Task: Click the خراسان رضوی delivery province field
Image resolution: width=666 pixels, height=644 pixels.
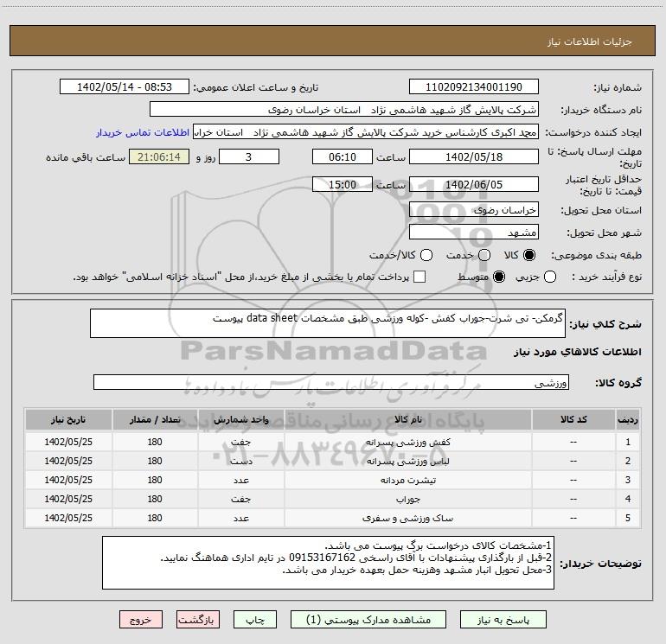Action: pos(473,210)
